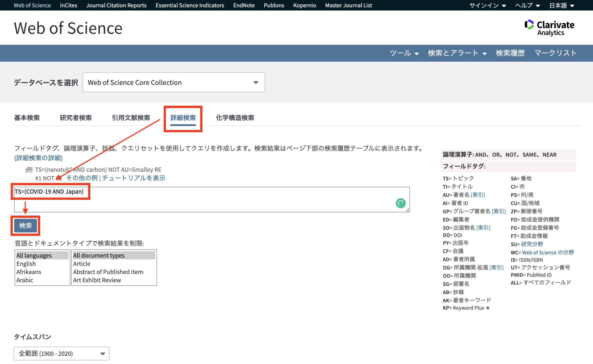Click the resize handle of the query box
The image size is (593, 364).
pos(407,210)
